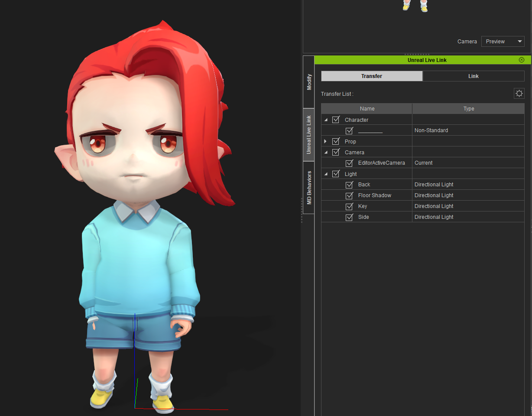Collapse the Camera group

click(326, 153)
